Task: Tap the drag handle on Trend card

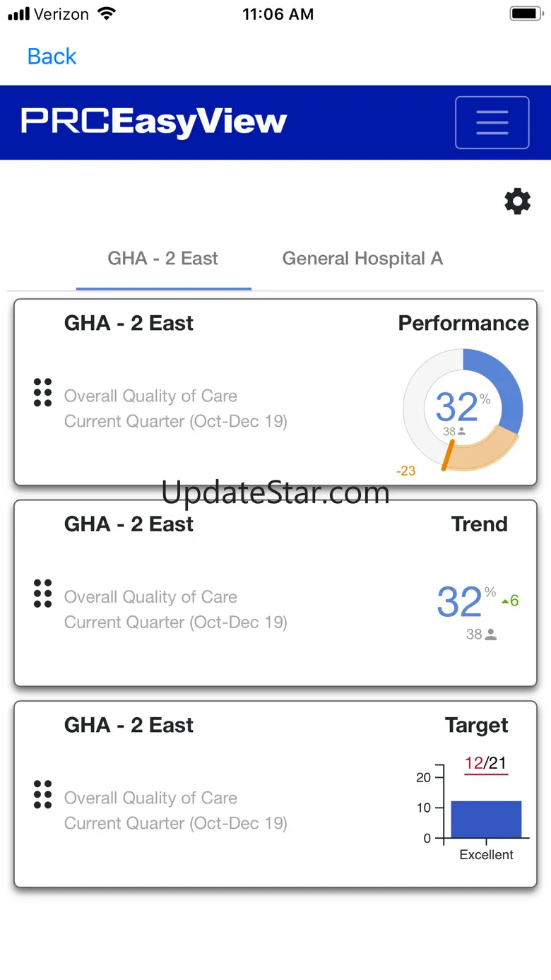Action: coord(43,594)
